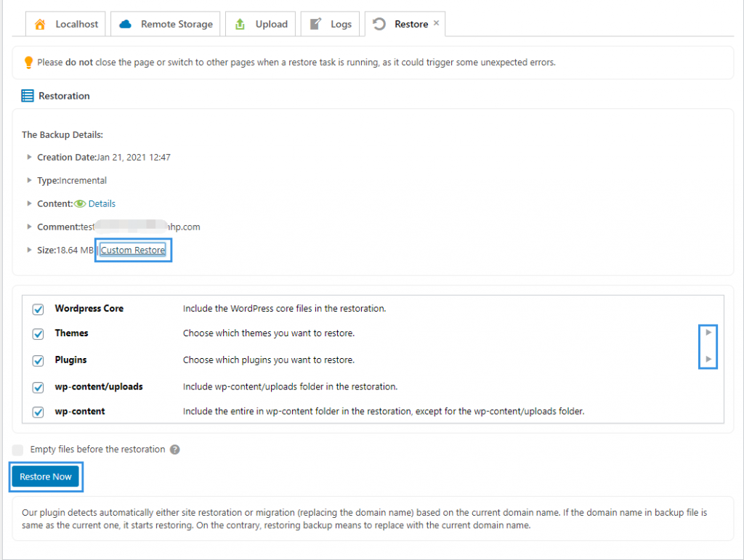Click the cloud icon on Remote Storage tab
The height and width of the screenshot is (560, 744).
coord(127,24)
